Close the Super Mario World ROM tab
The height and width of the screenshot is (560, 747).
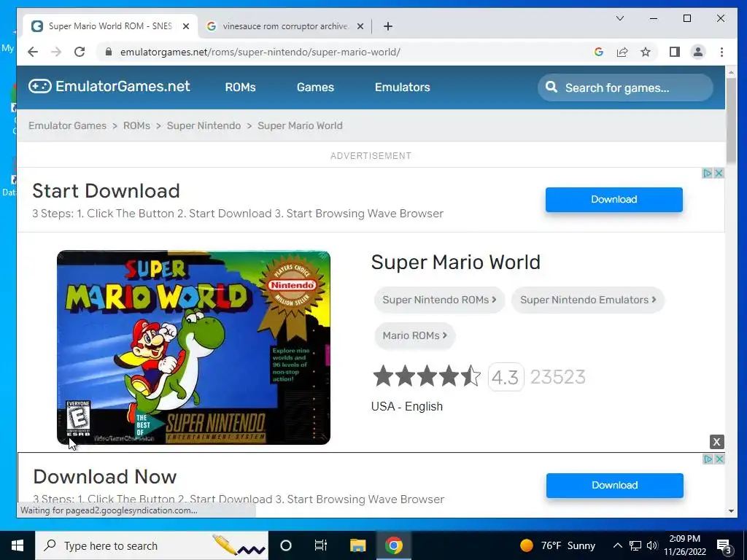(x=186, y=26)
